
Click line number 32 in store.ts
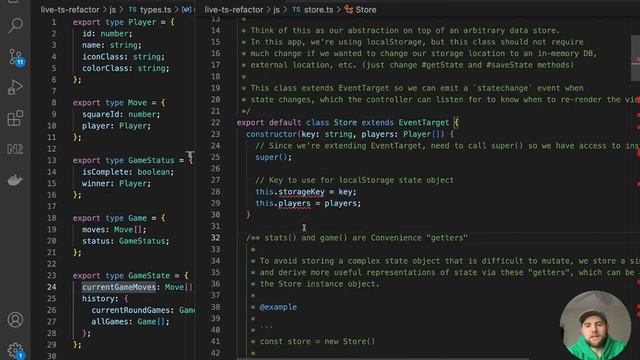(215, 238)
